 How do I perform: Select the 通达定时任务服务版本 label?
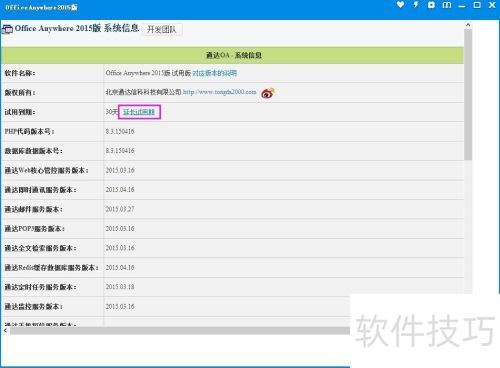click(x=40, y=287)
